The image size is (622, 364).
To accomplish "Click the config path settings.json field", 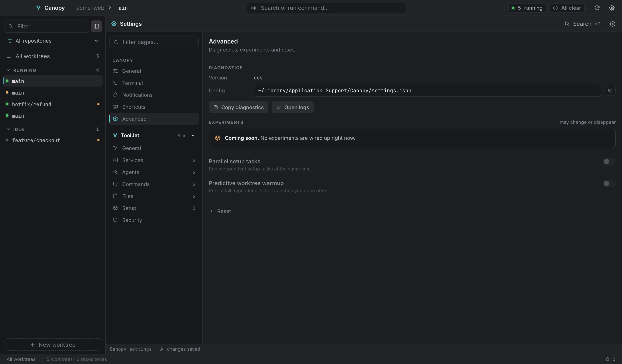I will coord(427,91).
